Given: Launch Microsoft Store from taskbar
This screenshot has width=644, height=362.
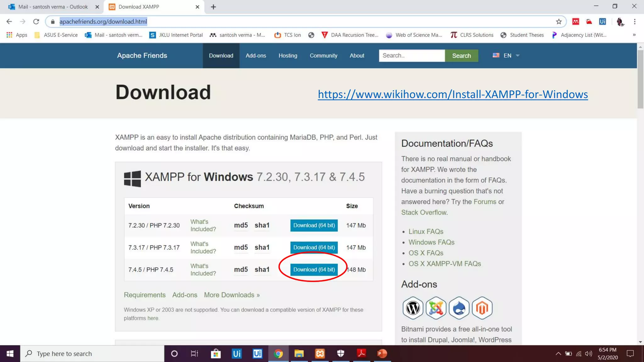Looking at the screenshot, I should tap(216, 354).
